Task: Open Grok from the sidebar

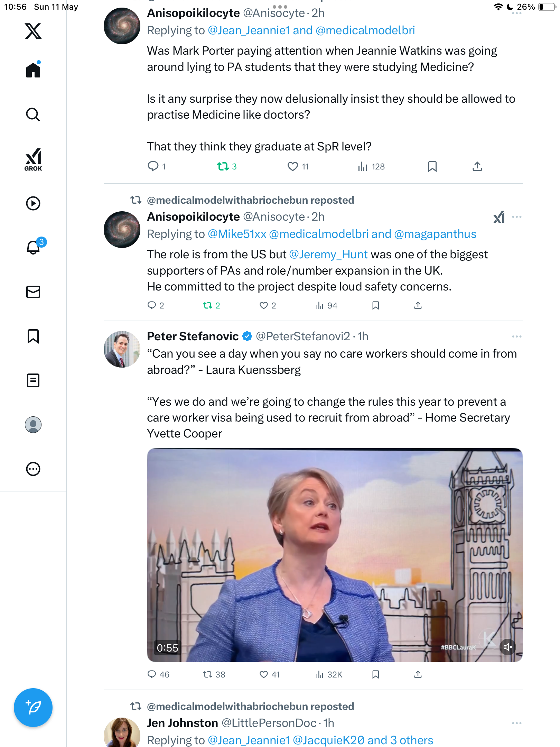Action: click(33, 159)
